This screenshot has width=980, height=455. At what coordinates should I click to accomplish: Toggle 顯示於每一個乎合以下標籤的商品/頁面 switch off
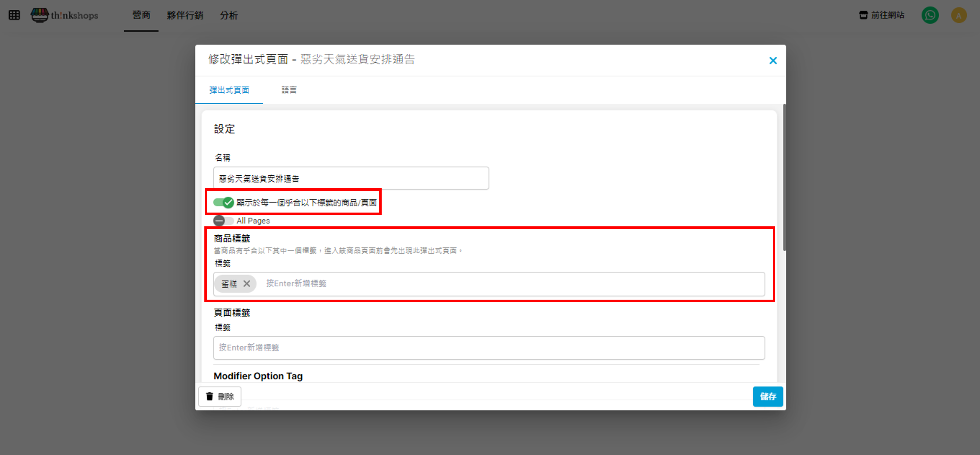(223, 202)
